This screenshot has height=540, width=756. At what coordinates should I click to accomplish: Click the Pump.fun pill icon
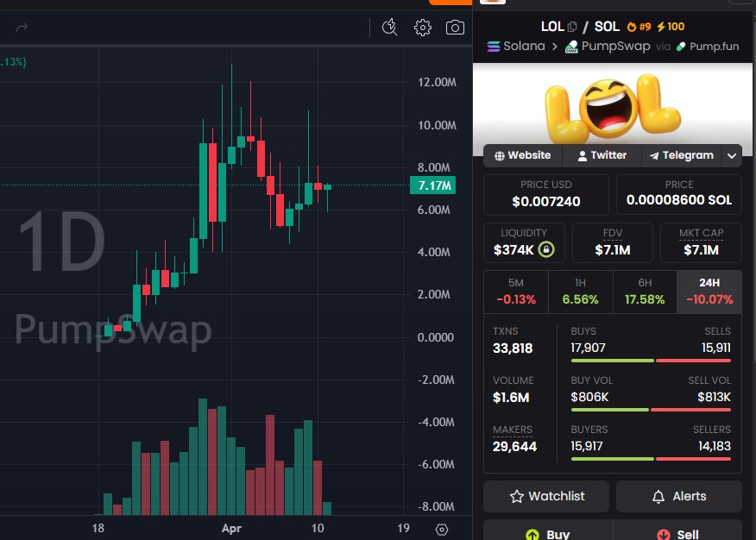tap(681, 47)
